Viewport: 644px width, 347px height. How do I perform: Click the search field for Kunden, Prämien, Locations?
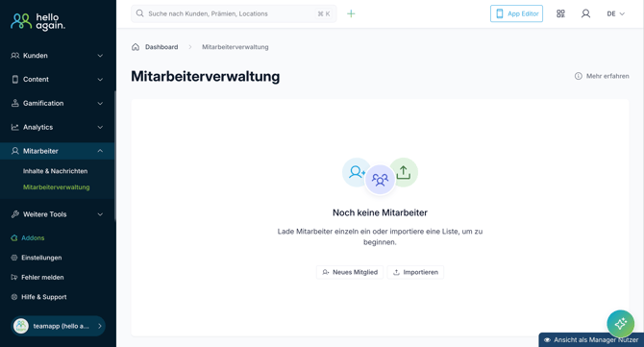(234, 13)
